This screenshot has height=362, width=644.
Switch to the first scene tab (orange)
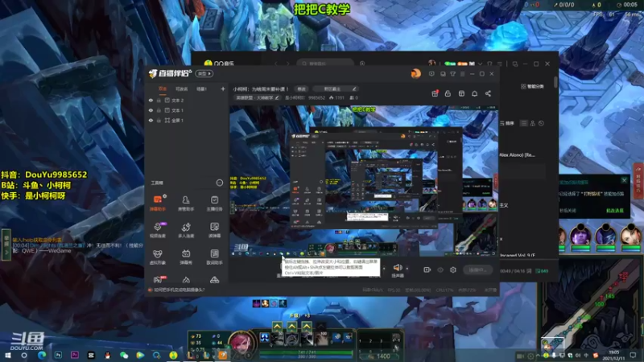(x=163, y=88)
